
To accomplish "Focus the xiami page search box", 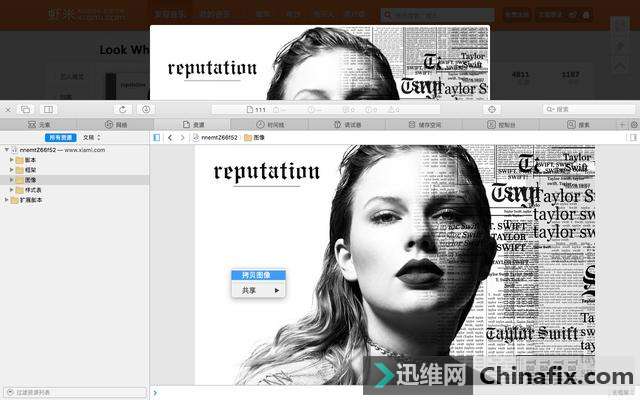I will 438,15.
